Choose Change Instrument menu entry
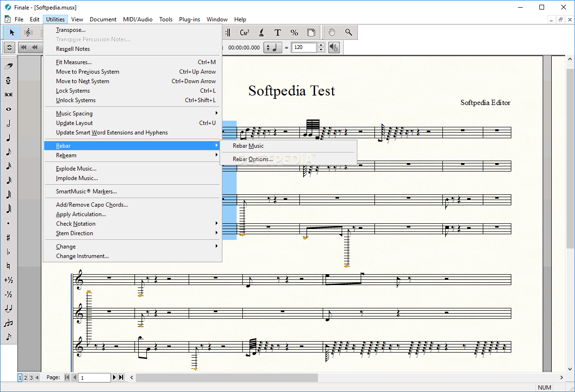This screenshot has height=392, width=575. [133, 256]
